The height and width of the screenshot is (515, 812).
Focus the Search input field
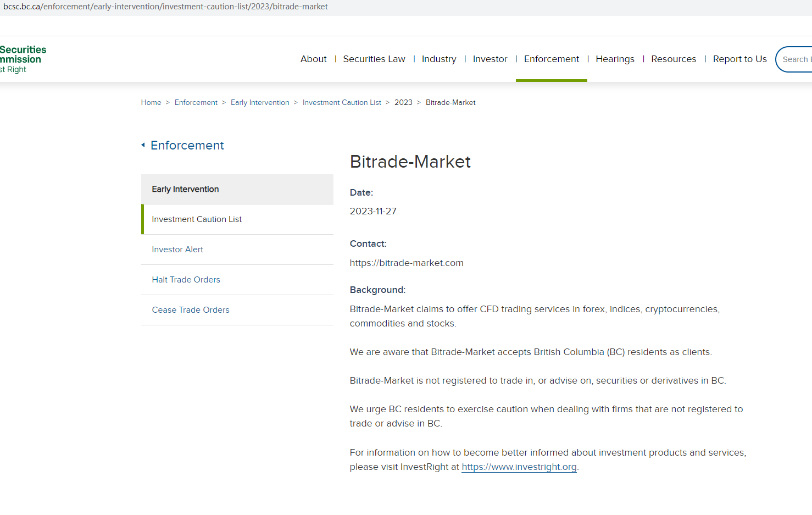click(x=796, y=59)
